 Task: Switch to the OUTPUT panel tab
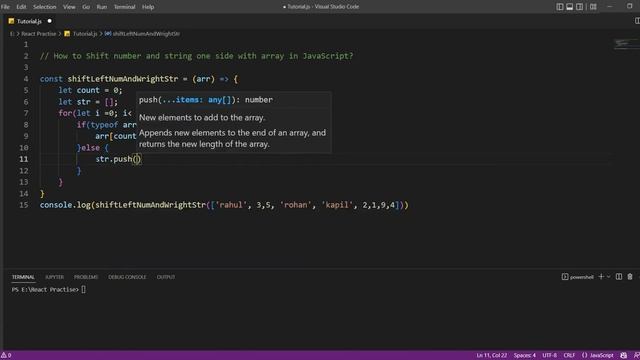click(166, 277)
